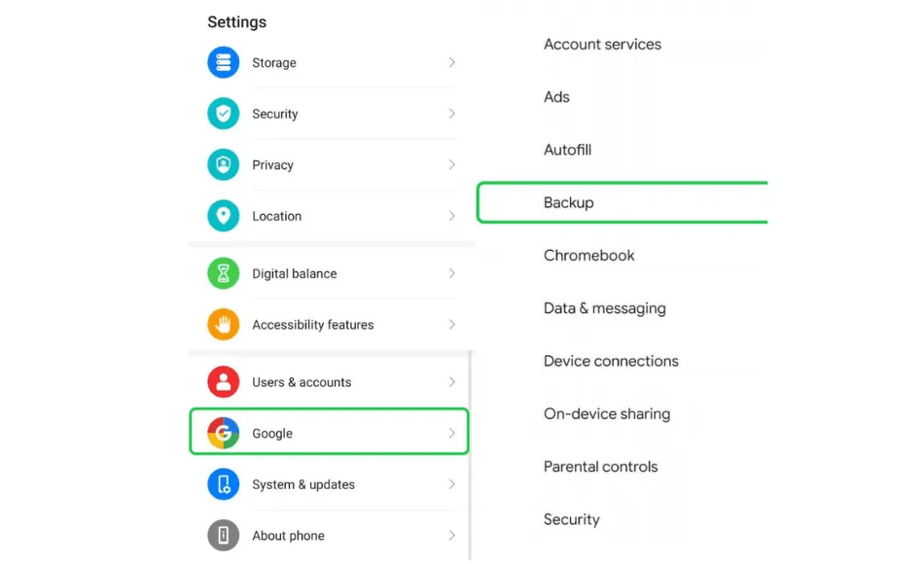Expand About phone with chevron arrow

[452, 535]
